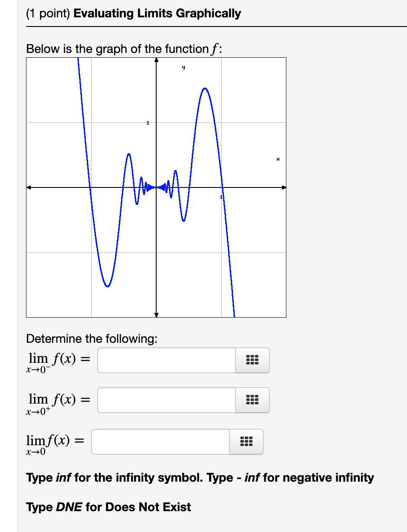407x532 pixels.
Task: Click the Type DNE instruction text
Action: (108, 507)
